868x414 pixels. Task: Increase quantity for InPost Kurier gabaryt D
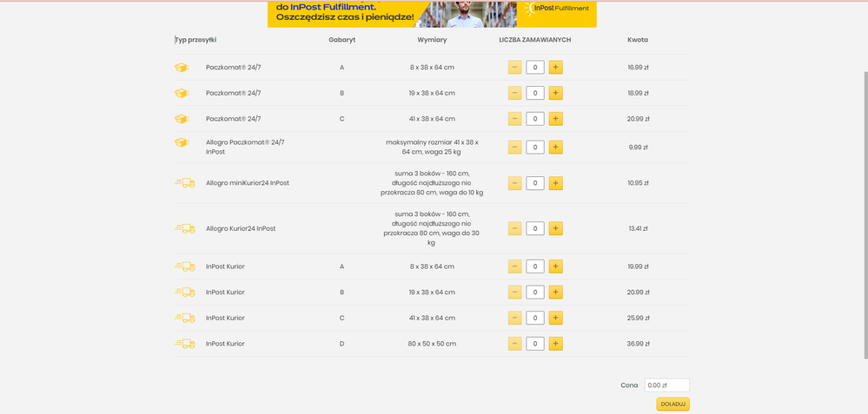tap(556, 344)
